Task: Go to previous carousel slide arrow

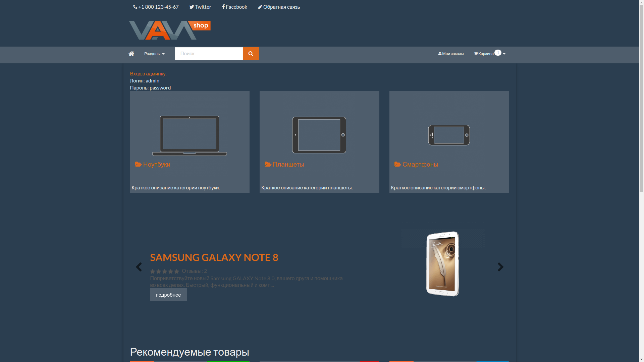Action: coord(139,267)
